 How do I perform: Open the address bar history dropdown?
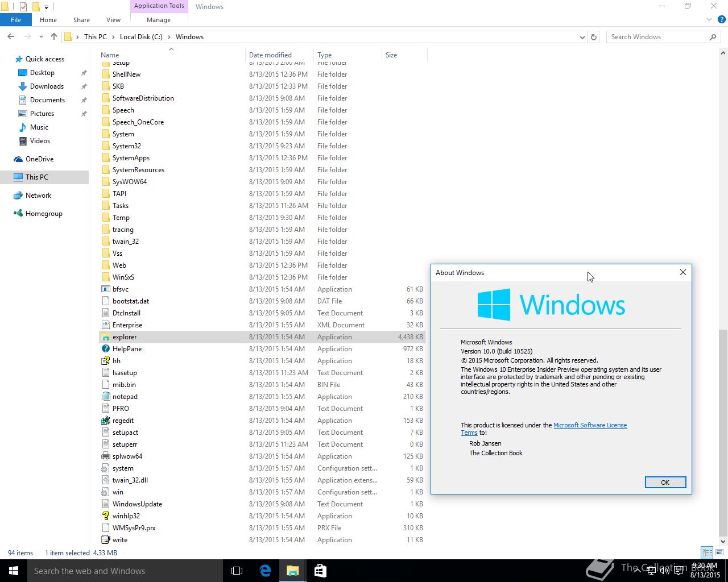[582, 37]
